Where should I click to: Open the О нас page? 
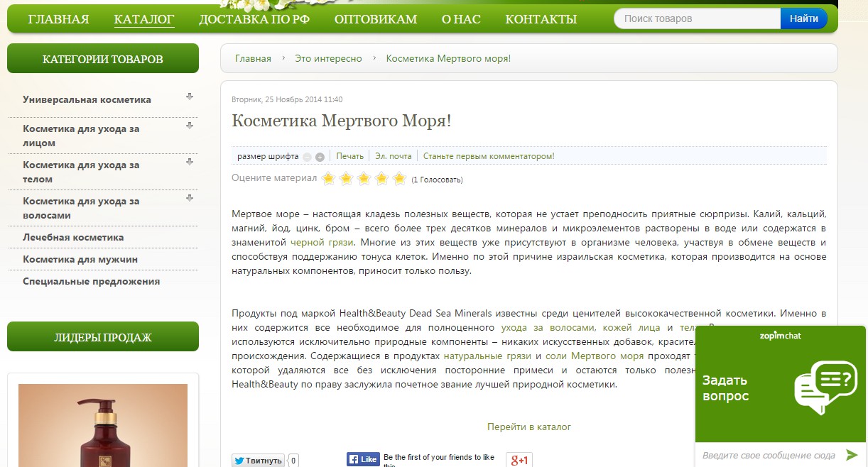[x=461, y=19]
